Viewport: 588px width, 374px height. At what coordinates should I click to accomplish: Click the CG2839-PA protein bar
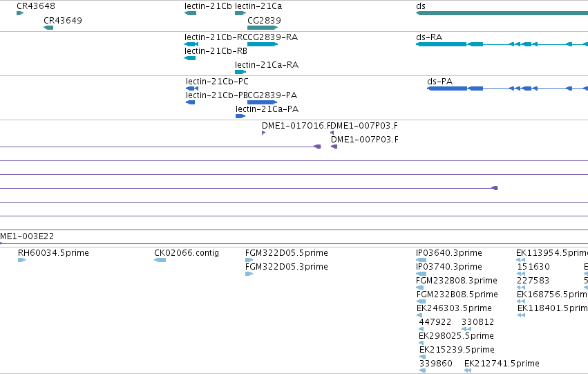click(x=262, y=102)
